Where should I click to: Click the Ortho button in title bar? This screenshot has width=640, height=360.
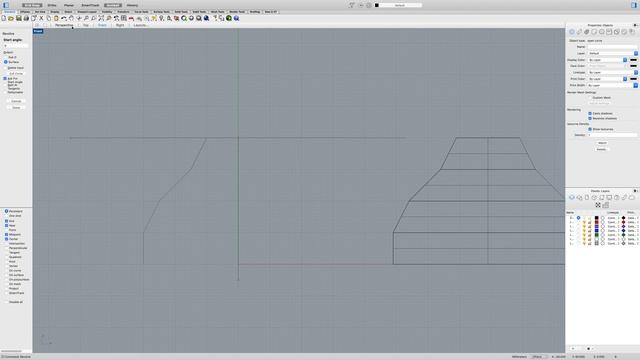pyautogui.click(x=52, y=5)
